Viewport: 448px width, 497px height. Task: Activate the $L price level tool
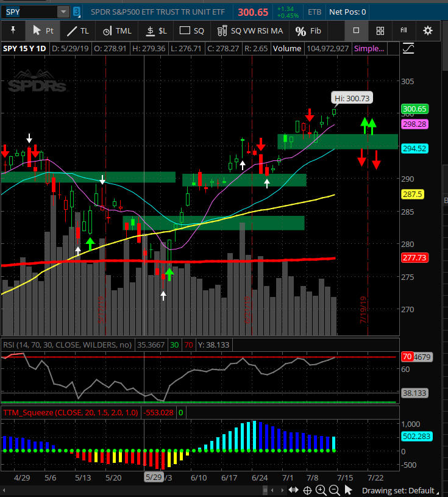155,30
